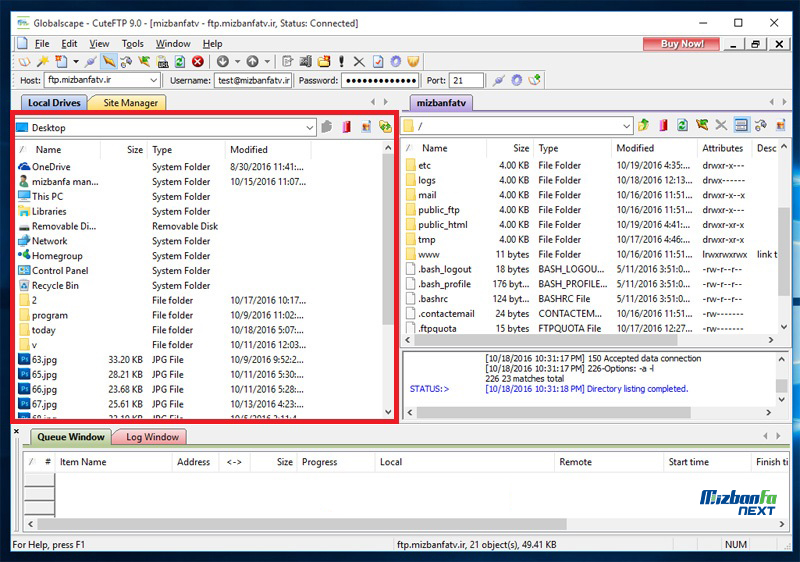Click the remote pane parent folder icon
This screenshot has width=800, height=562.
644,126
